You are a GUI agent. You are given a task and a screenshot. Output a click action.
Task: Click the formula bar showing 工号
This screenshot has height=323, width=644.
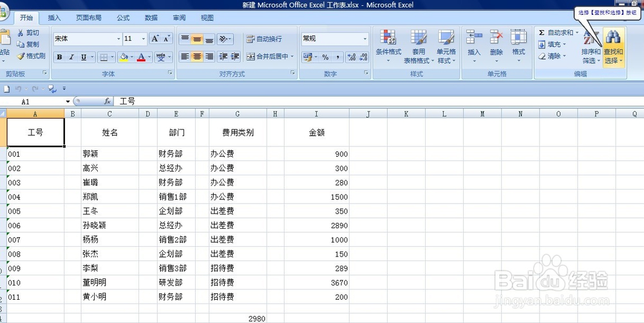379,101
